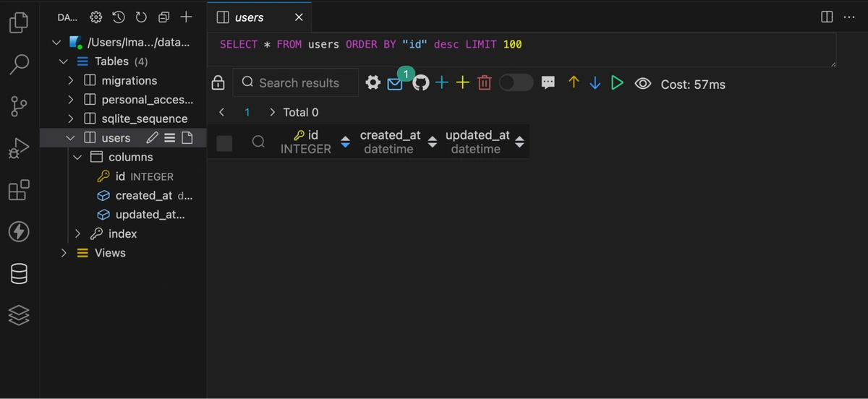
Task: Toggle the switch in results toolbar
Action: click(x=516, y=83)
